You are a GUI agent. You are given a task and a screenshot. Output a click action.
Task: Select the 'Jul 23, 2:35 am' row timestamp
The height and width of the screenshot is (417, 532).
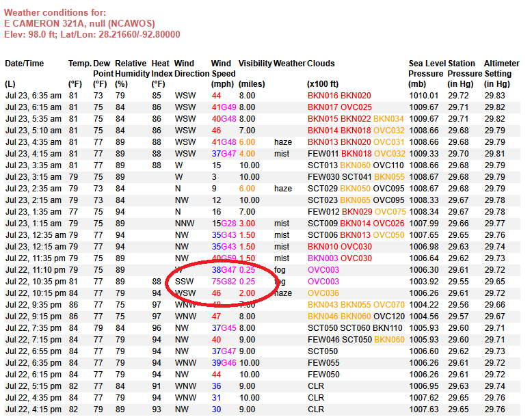(34, 189)
